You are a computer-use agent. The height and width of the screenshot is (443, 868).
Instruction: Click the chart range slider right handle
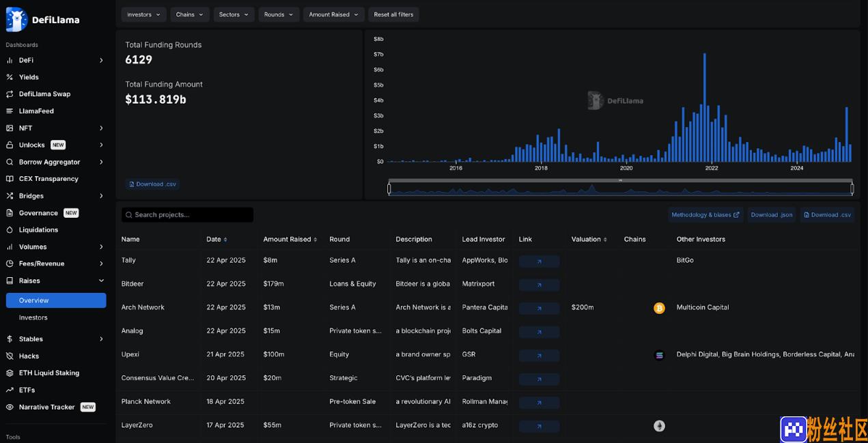[852, 188]
